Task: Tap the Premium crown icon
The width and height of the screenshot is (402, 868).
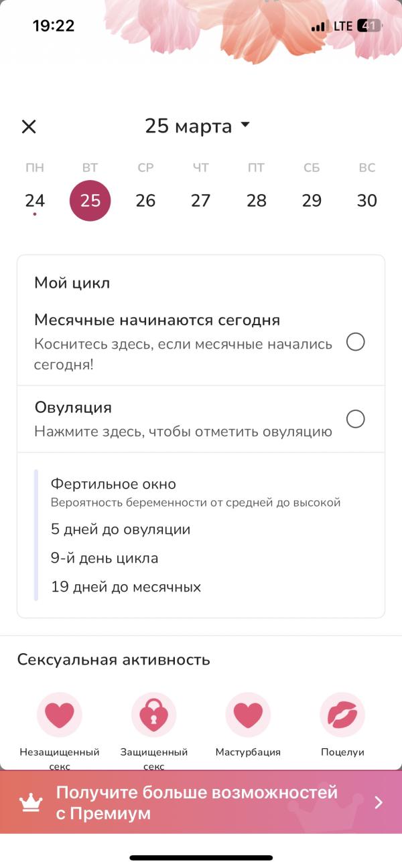Action: click(31, 803)
